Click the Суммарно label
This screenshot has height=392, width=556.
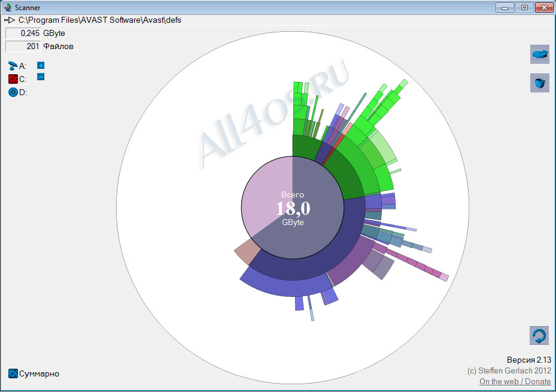click(x=39, y=374)
